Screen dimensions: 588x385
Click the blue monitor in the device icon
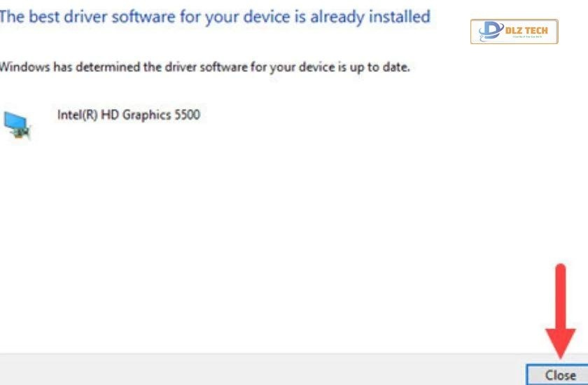14,121
